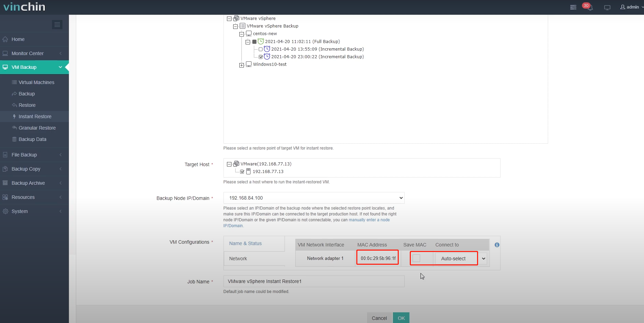Expand Resources menu
Viewport: 644px width, 323px height.
click(34, 197)
